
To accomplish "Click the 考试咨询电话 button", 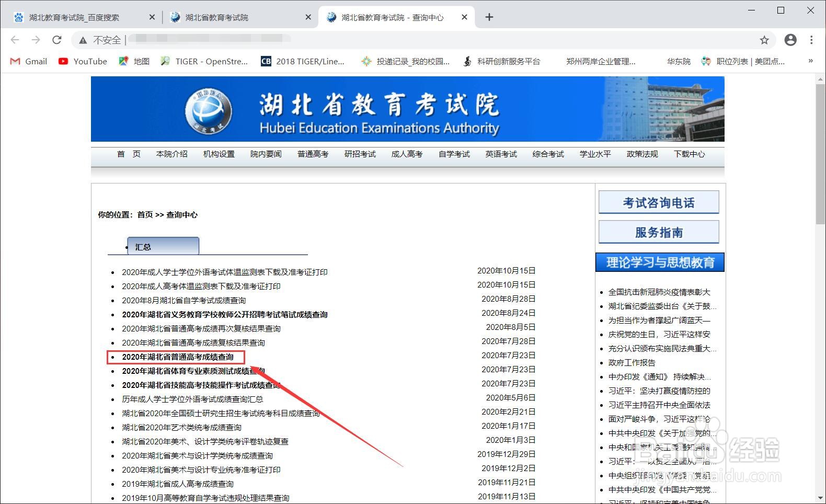I will pos(659,202).
